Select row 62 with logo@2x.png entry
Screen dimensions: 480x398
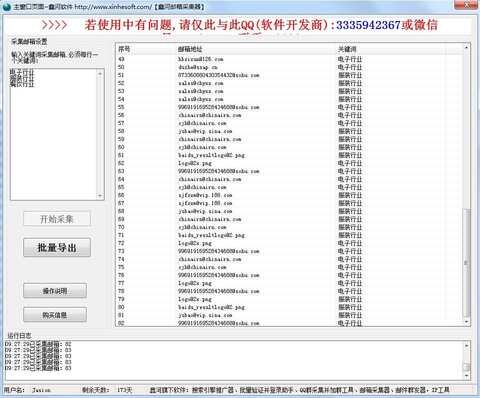click(289, 163)
